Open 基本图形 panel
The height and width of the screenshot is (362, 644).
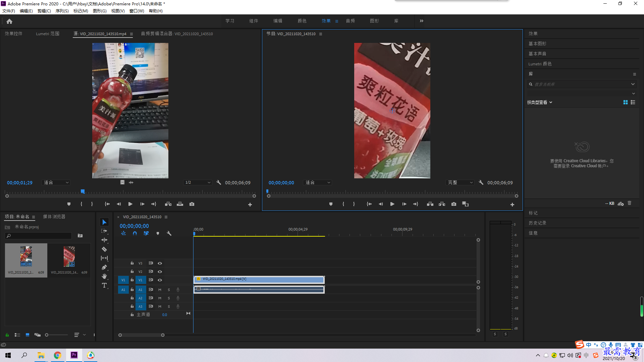(537, 44)
